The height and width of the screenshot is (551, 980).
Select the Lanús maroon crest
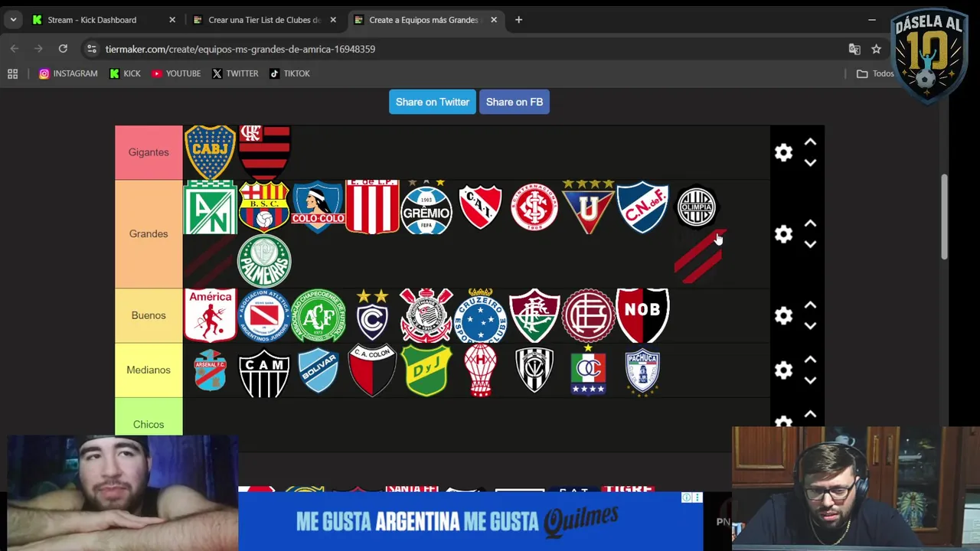[588, 315]
